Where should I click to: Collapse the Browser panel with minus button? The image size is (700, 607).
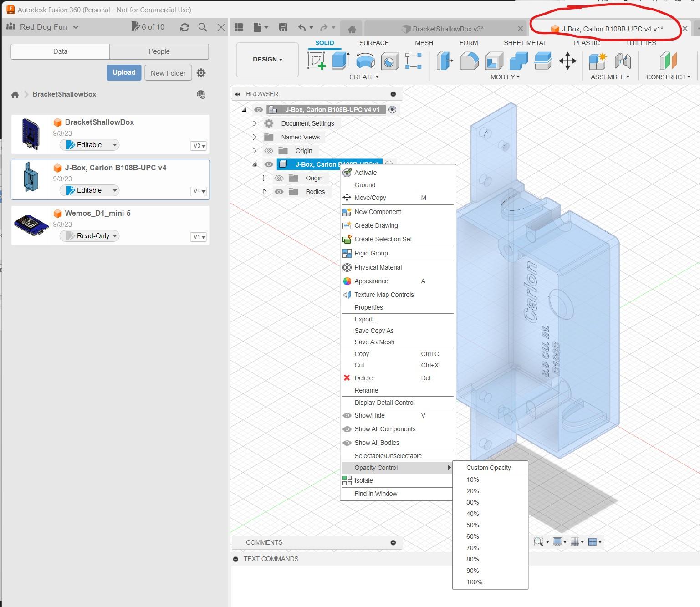point(393,94)
